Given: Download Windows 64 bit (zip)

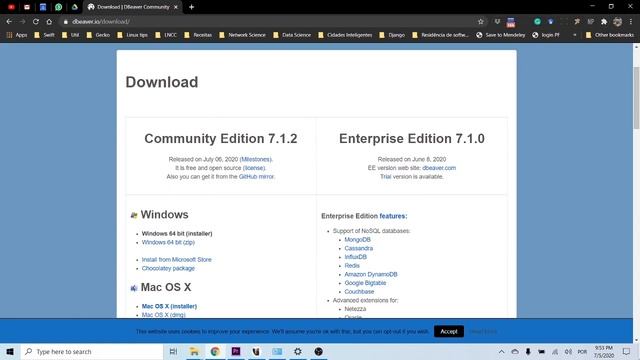Looking at the screenshot, I should coord(168,242).
